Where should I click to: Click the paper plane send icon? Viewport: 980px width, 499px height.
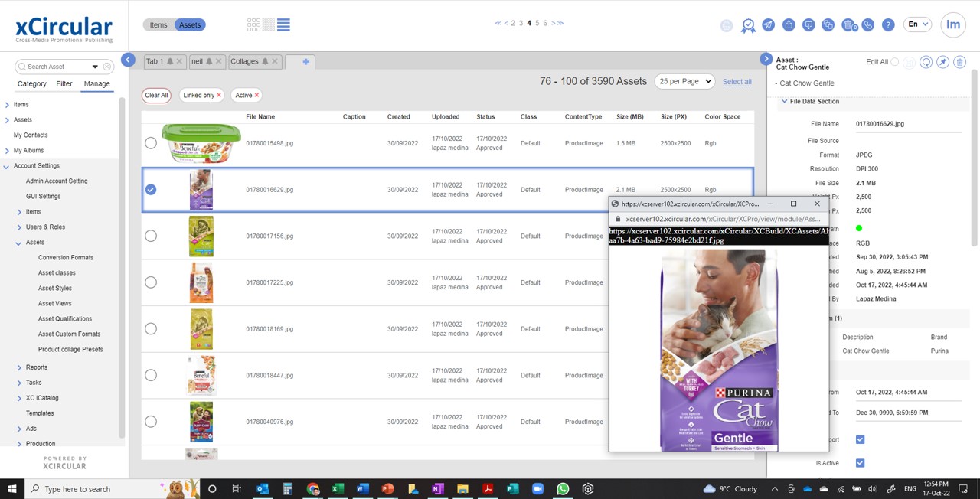(768, 24)
